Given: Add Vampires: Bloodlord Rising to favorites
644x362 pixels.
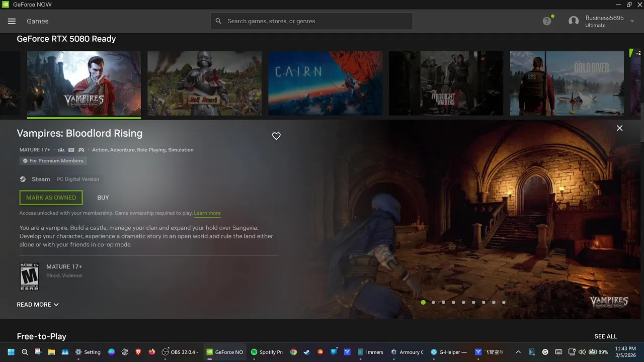Looking at the screenshot, I should click(x=276, y=136).
